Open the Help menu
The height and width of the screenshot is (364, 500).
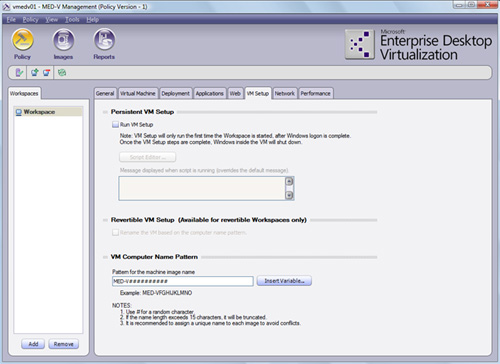[92, 20]
